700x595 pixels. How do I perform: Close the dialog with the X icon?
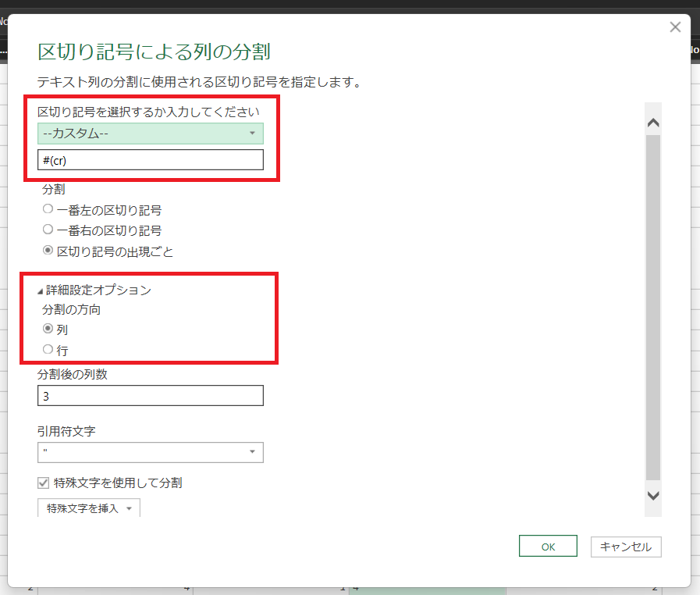[x=675, y=27]
